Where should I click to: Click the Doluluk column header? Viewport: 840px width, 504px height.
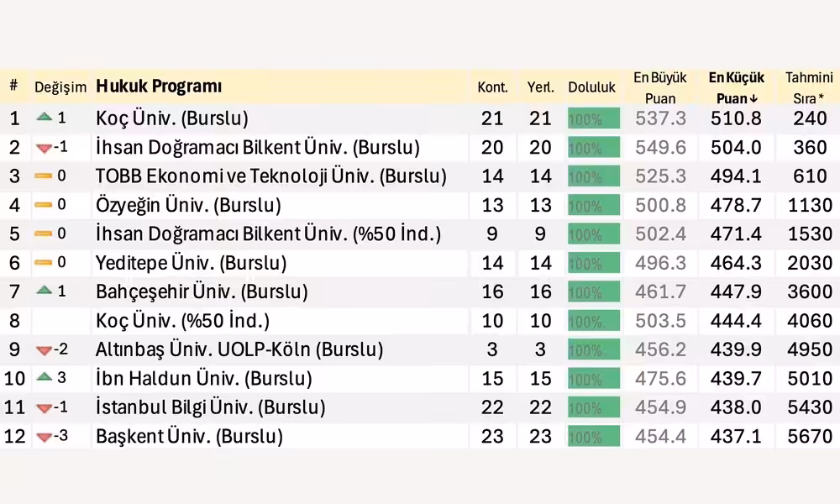[591, 87]
